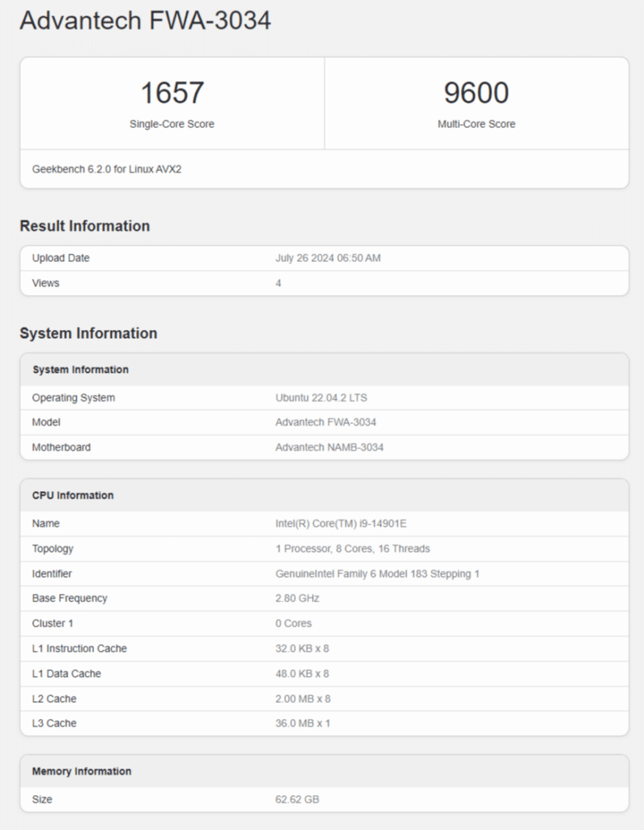Image resolution: width=644 pixels, height=830 pixels.
Task: Click the 32.0 KB x 8 value
Action: 302,649
